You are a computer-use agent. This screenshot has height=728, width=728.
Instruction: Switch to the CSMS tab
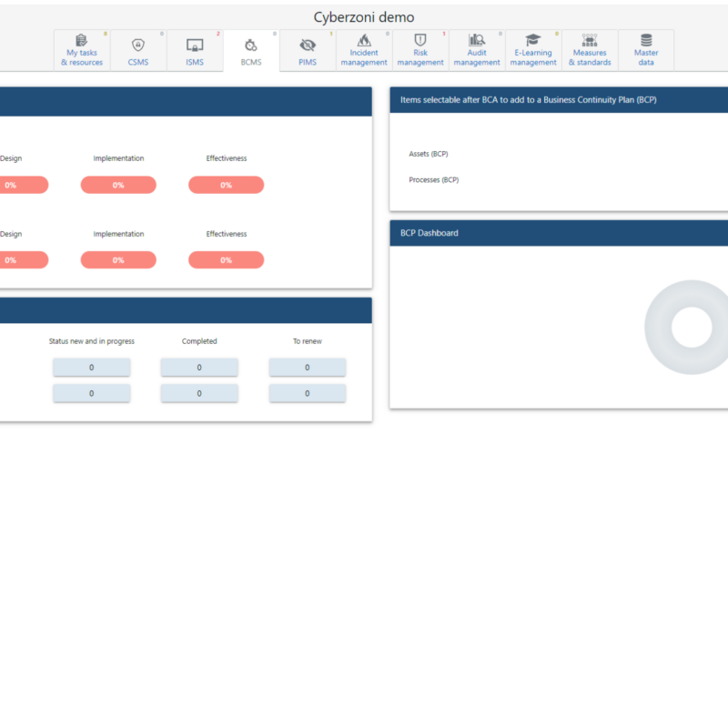click(x=138, y=50)
